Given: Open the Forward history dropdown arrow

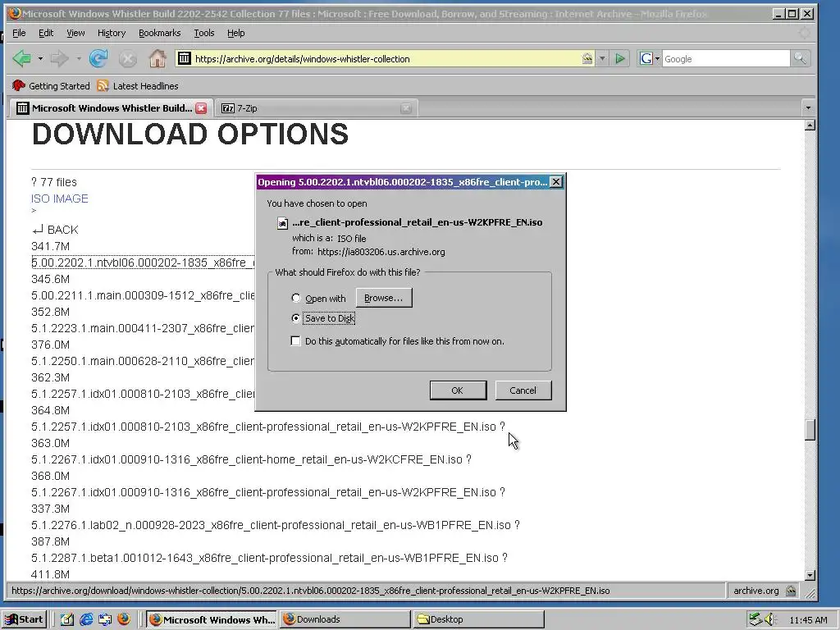Looking at the screenshot, I should pyautogui.click(x=78, y=58).
